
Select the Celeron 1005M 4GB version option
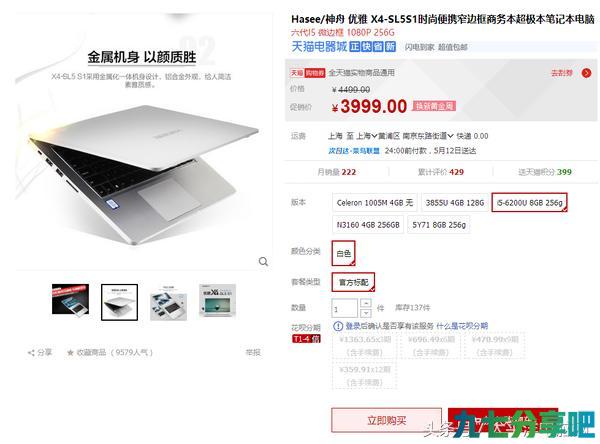pyautogui.click(x=375, y=203)
